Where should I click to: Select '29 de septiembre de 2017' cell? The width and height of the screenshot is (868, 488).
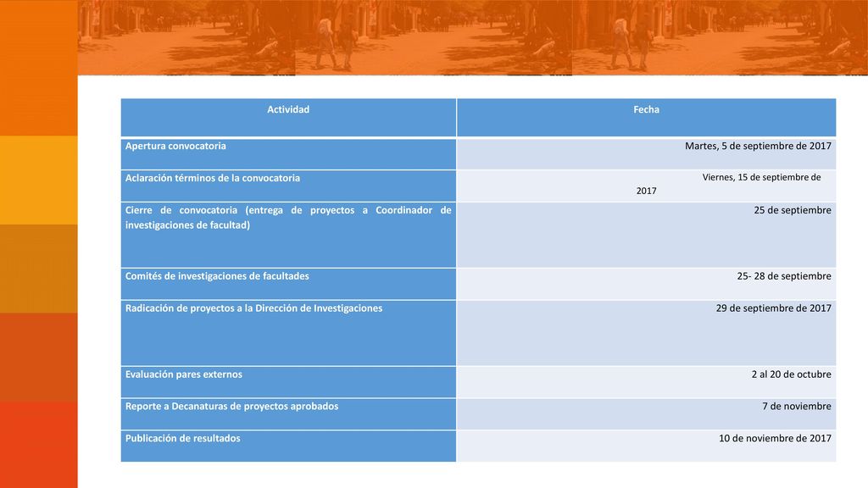click(x=646, y=333)
